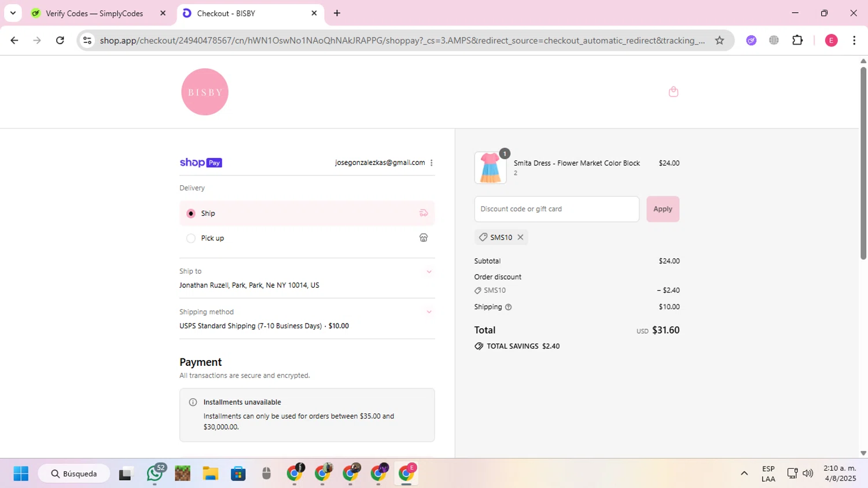Viewport: 868px width, 488px height.
Task: Click the Smita Dress product thumbnail
Action: (x=490, y=168)
